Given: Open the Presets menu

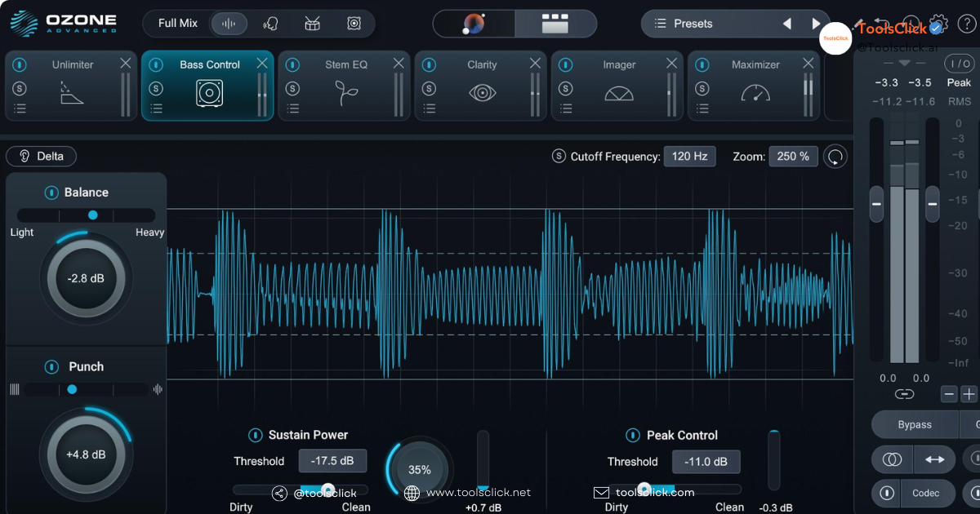Looking at the screenshot, I should [693, 24].
